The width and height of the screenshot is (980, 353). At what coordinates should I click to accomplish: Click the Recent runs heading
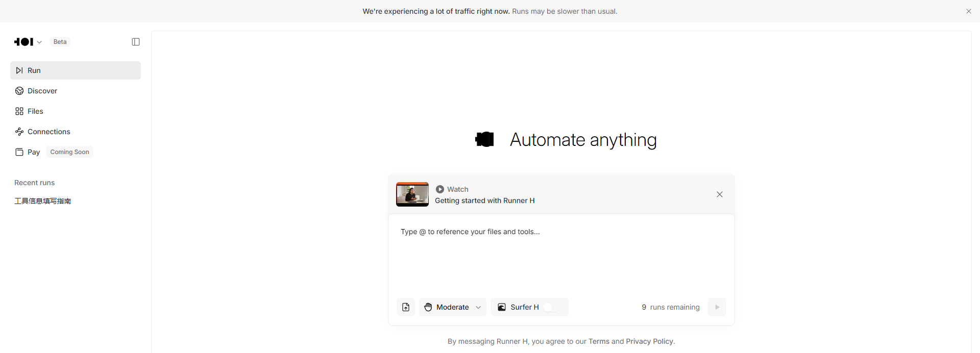(35, 183)
